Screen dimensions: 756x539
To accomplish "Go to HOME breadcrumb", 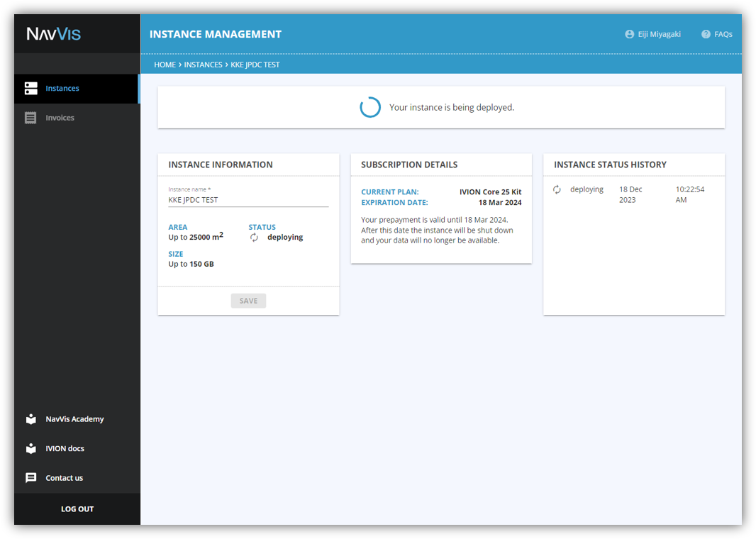I will 165,65.
